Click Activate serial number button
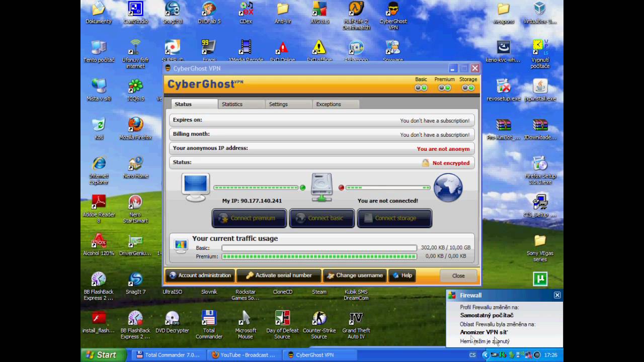 (x=279, y=276)
